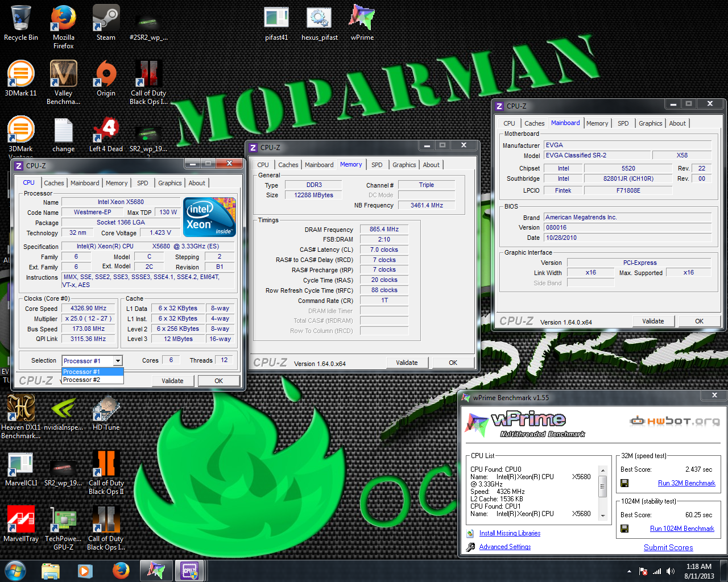Viewport: 728px width, 582px height.
Task: Click the BIOS brand American Megatrends Inc.
Action: point(628,217)
